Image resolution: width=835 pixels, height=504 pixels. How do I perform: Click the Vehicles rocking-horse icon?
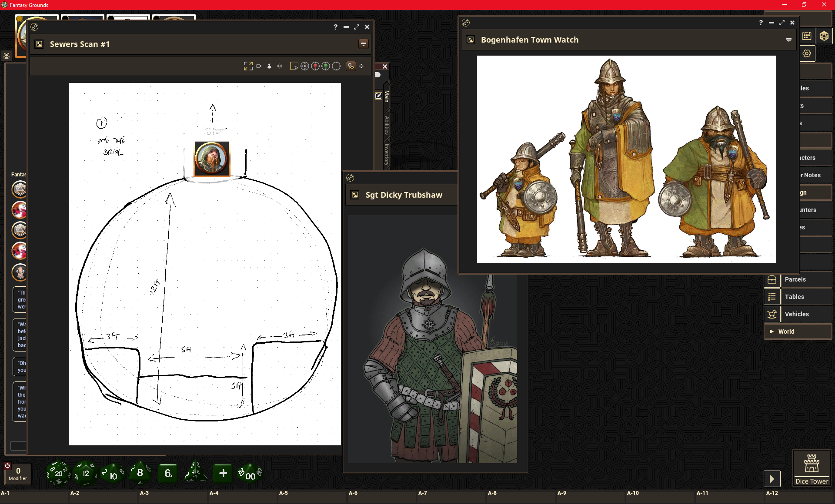tap(772, 314)
